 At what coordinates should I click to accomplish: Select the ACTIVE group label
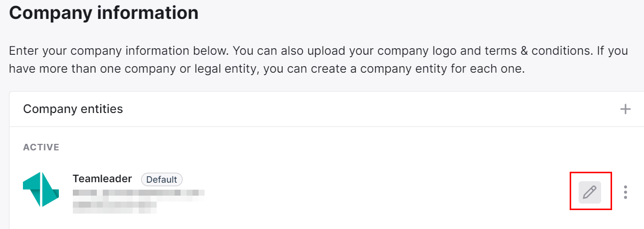click(41, 147)
